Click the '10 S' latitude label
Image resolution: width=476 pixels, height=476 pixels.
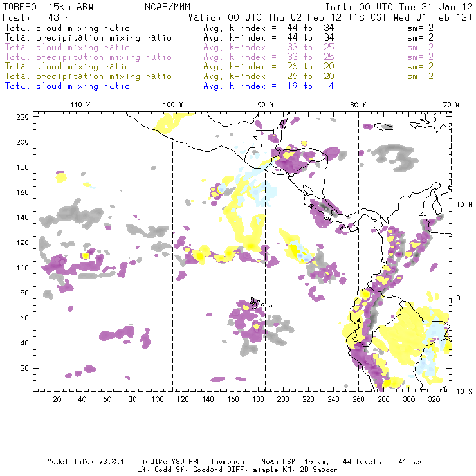coord(464,391)
